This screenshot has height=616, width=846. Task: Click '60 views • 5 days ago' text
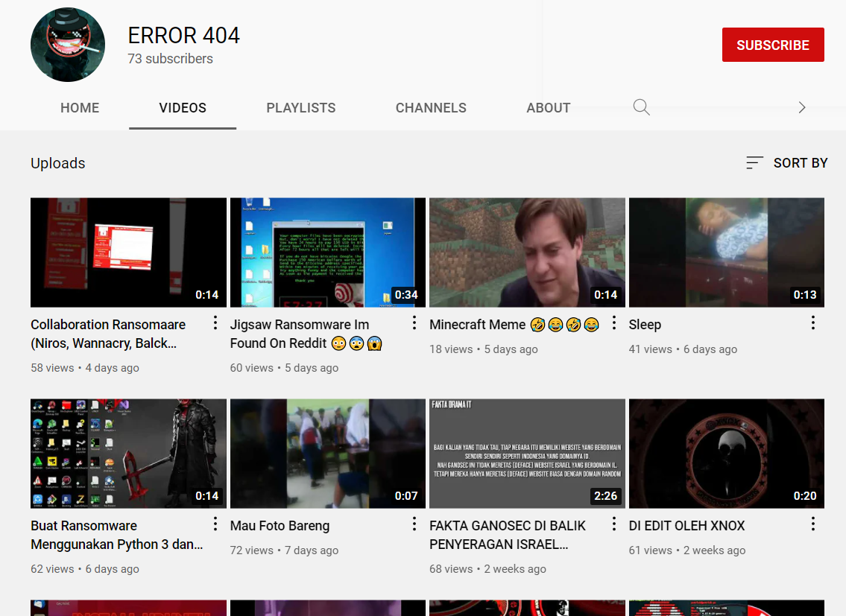(x=284, y=368)
